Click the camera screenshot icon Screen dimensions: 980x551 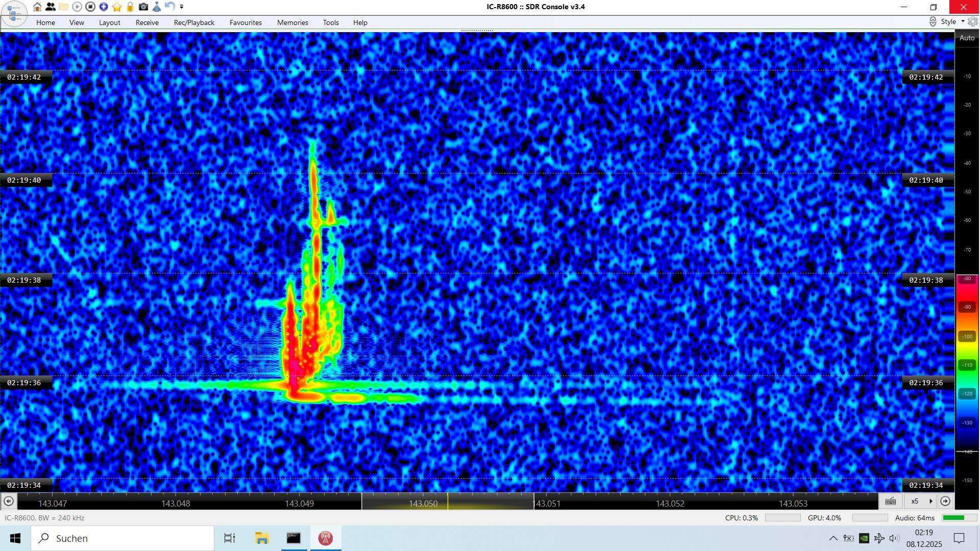[x=143, y=7]
